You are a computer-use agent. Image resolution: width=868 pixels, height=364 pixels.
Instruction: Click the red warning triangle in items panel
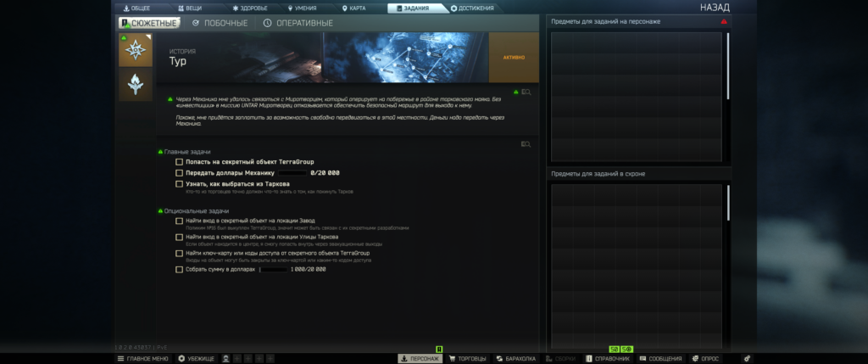724,21
